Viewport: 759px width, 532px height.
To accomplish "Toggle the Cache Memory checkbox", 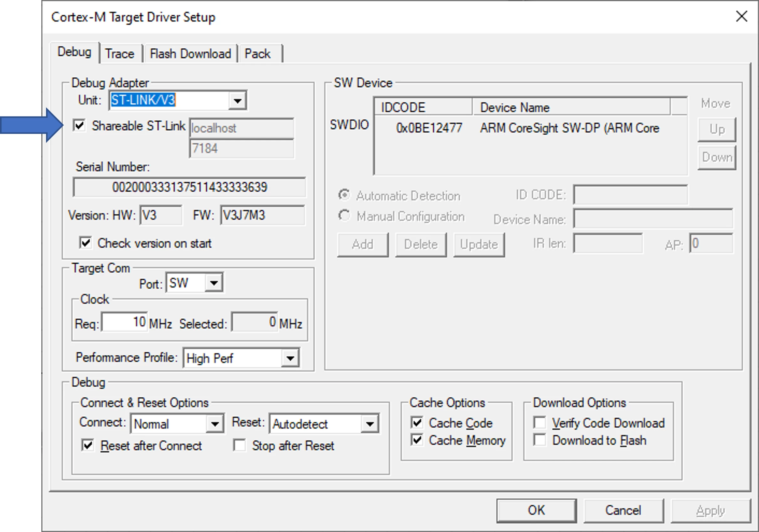I will coord(417,440).
